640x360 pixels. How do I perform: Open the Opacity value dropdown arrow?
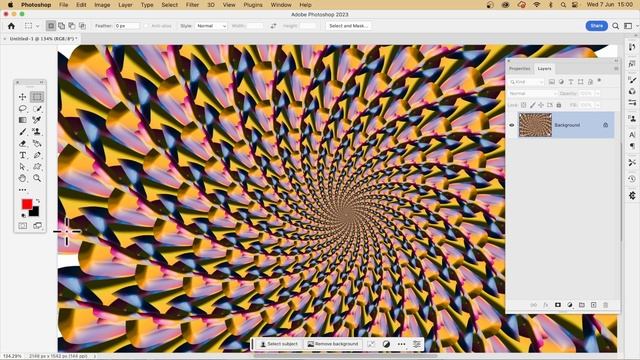[x=597, y=93]
